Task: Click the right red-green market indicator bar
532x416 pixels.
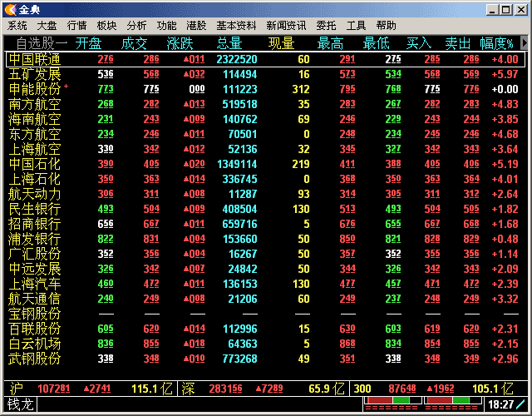Action: [x=452, y=400]
